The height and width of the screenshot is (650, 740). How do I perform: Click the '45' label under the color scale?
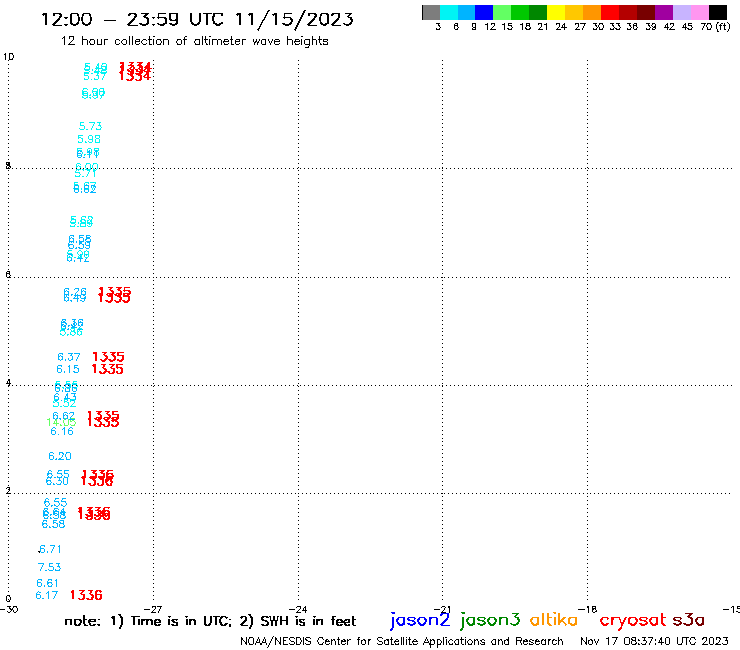pos(687,27)
